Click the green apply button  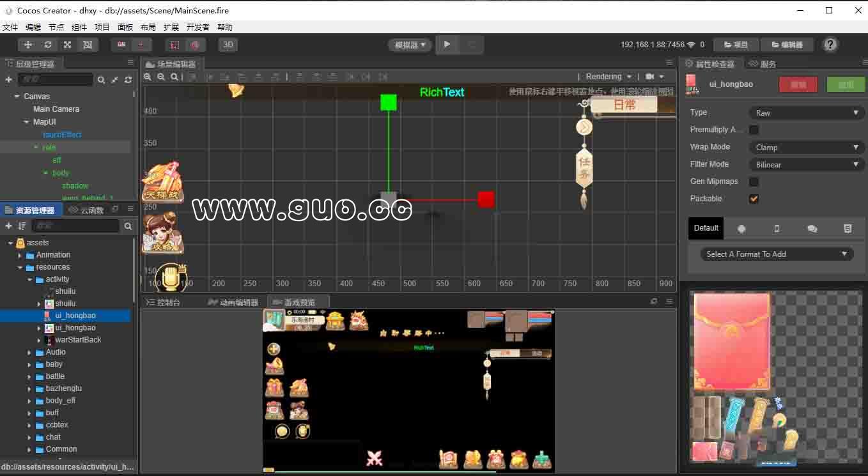[845, 84]
